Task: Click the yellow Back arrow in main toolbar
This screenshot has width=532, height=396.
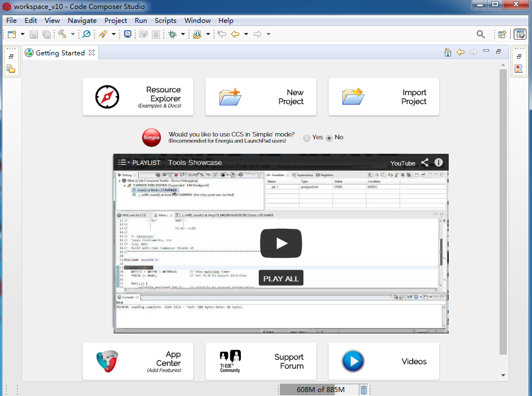Action: coord(235,34)
